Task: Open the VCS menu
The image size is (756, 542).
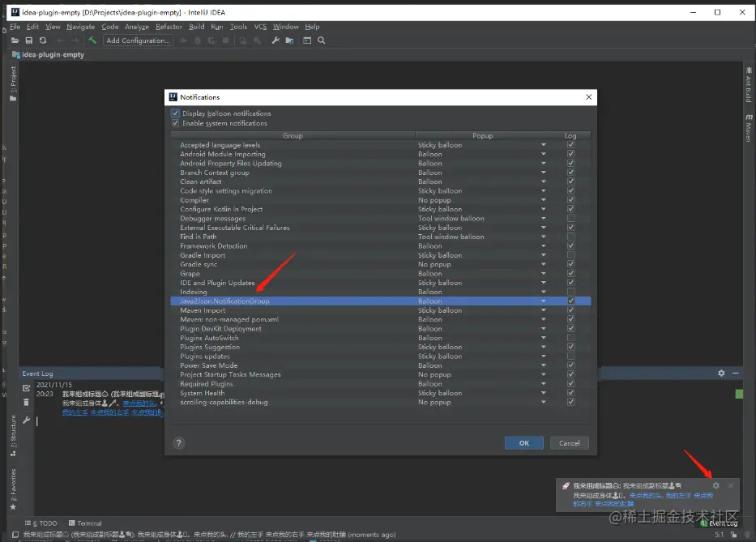Action: (x=260, y=27)
